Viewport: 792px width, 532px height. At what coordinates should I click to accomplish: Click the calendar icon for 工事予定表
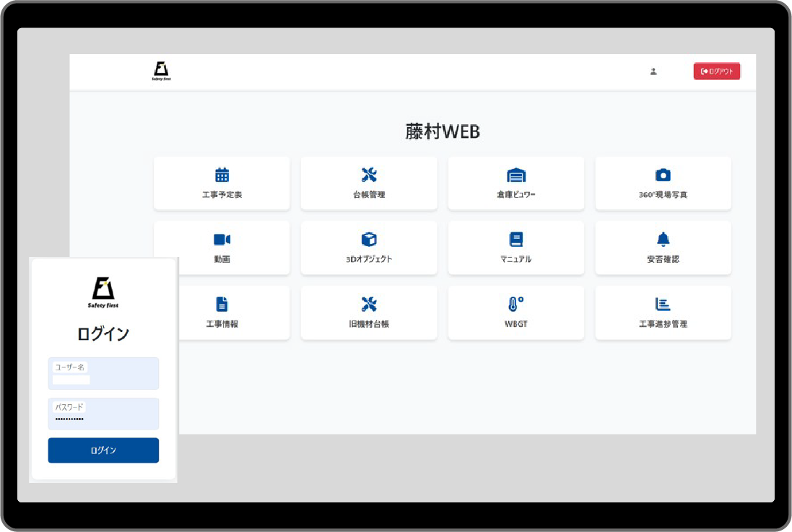(x=222, y=175)
